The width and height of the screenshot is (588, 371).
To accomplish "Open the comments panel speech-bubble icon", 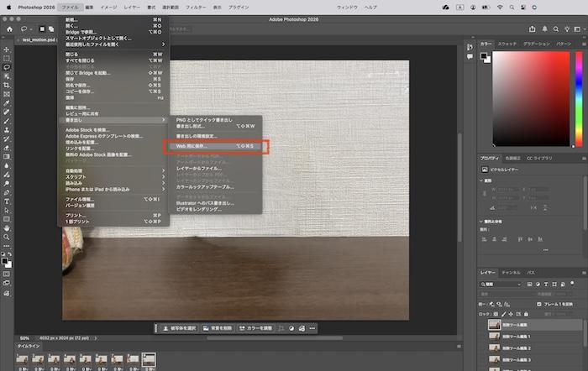I will (470, 56).
